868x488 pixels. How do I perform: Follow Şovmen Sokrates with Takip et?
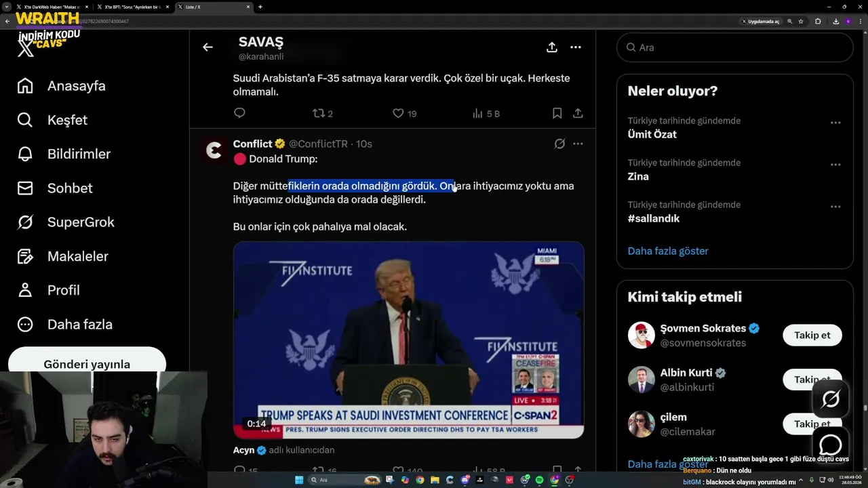pyautogui.click(x=812, y=335)
